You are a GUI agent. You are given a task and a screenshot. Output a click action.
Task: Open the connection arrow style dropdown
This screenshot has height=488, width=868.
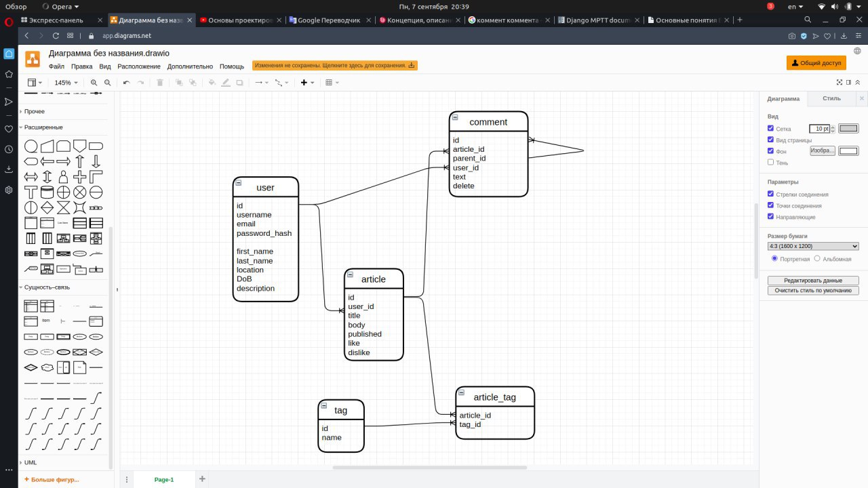pos(260,83)
